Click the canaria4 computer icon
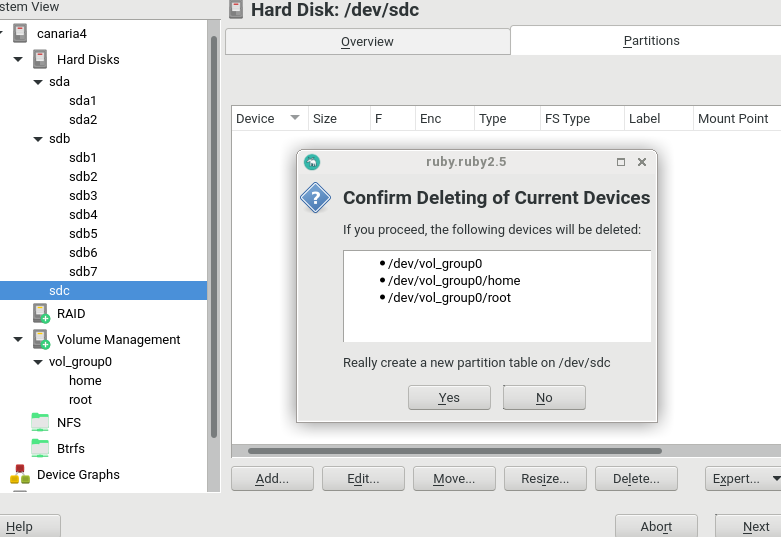This screenshot has width=781, height=537. pyautogui.click(x=20, y=34)
